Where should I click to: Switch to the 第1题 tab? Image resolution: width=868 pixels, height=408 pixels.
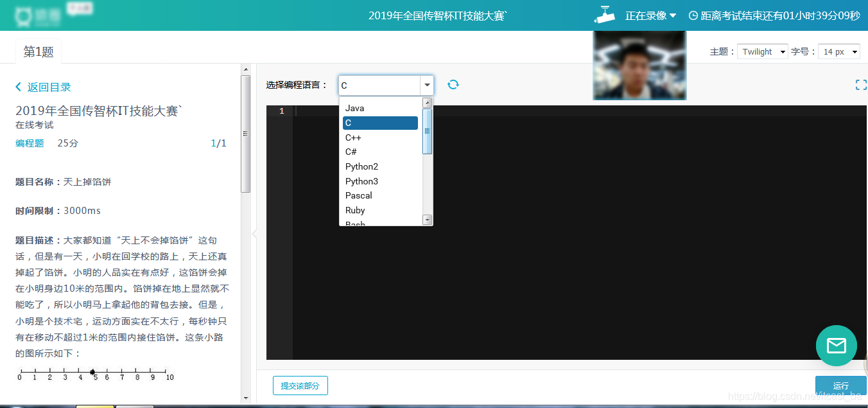pos(38,50)
